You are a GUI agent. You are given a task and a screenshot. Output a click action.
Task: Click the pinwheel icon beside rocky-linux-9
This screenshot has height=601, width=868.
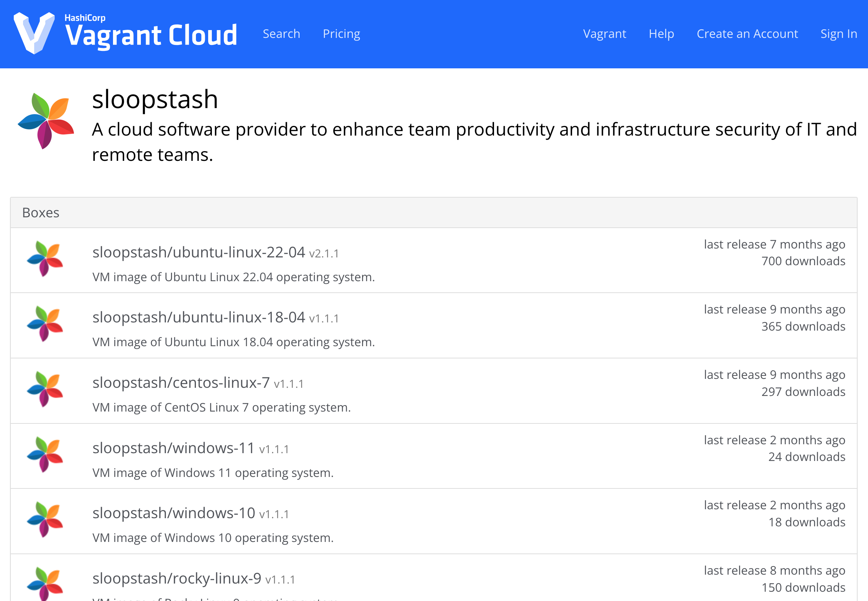(45, 584)
